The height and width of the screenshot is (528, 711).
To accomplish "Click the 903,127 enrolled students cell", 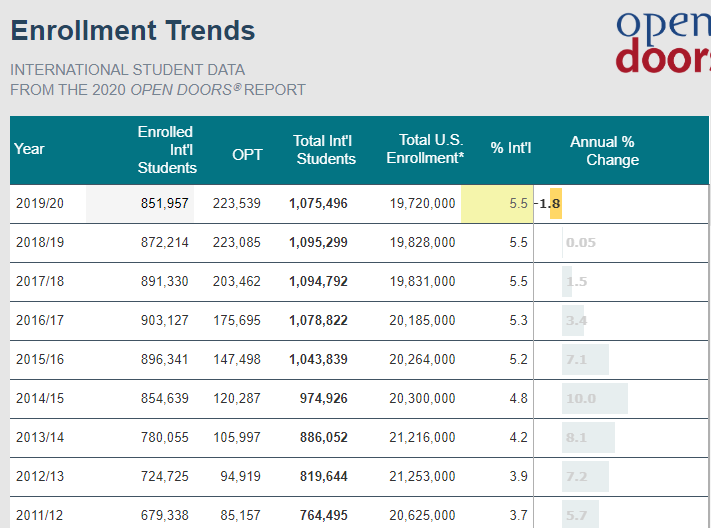I will pos(167,320).
